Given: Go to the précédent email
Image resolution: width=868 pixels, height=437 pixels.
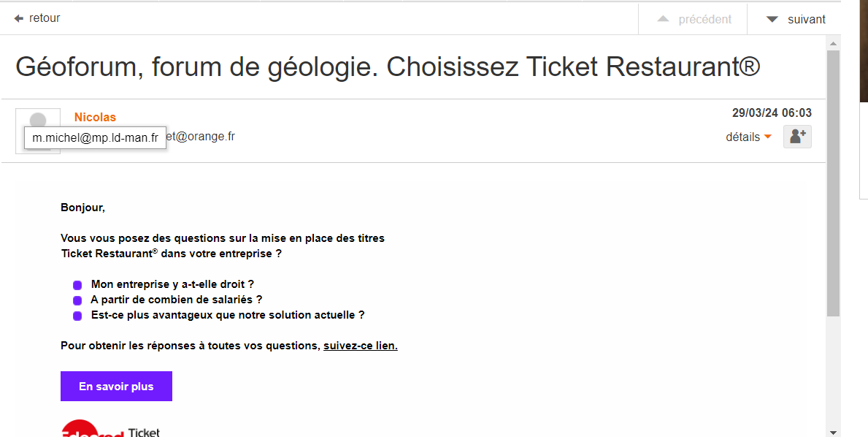Looking at the screenshot, I should [x=694, y=20].
